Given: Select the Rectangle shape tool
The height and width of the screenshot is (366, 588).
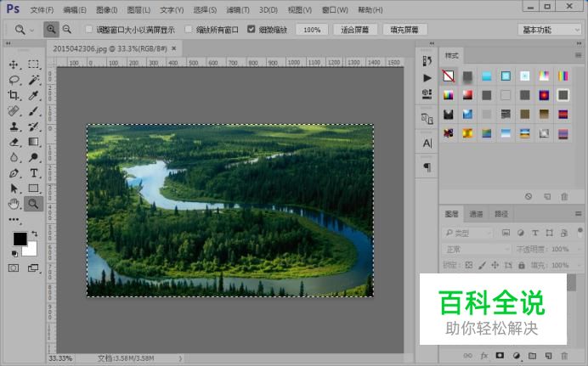Looking at the screenshot, I should tap(33, 189).
